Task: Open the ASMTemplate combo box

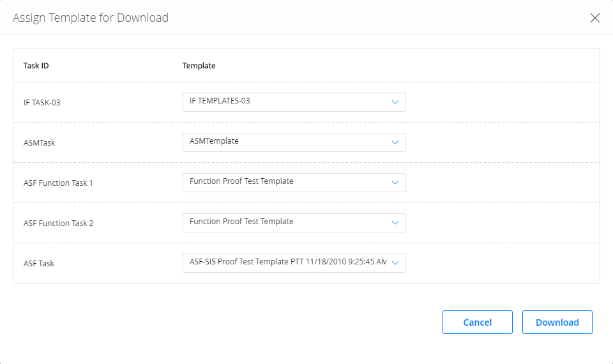Action: pos(294,142)
